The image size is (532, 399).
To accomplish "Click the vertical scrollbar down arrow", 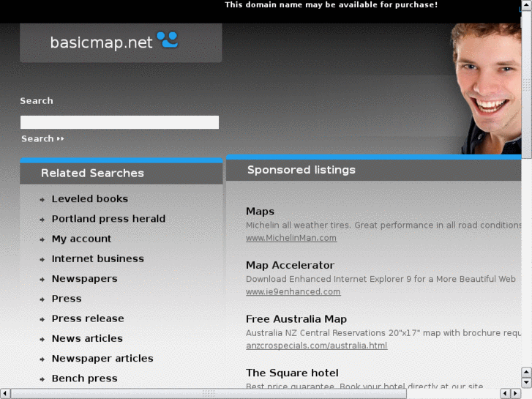I will 526,382.
